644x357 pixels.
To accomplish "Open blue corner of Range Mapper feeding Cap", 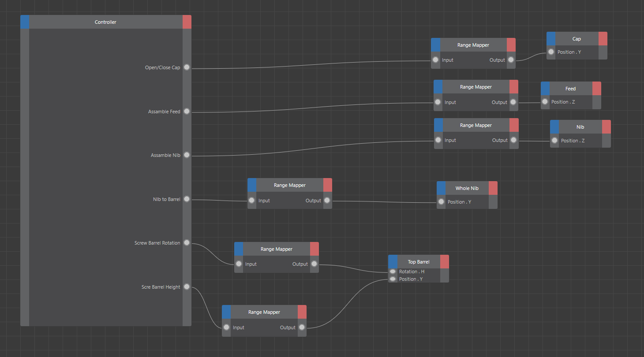I will (x=435, y=45).
